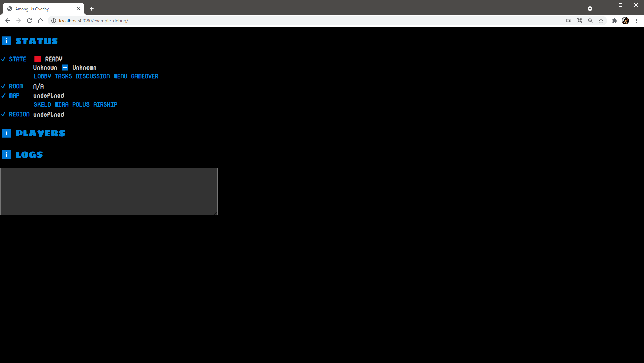Toggle the checkmark next to STATE
This screenshot has height=363, width=644.
[x=3, y=59]
